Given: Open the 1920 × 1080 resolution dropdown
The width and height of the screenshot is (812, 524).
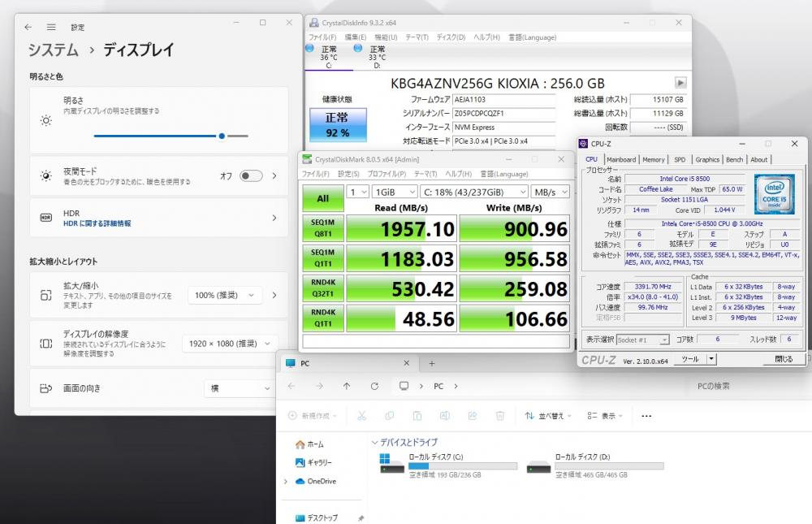Looking at the screenshot, I should click(230, 344).
